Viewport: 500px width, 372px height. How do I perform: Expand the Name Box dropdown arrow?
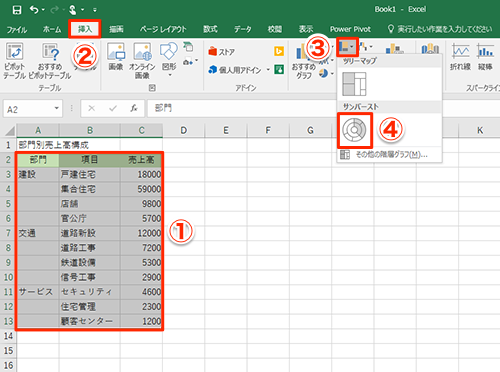point(57,108)
